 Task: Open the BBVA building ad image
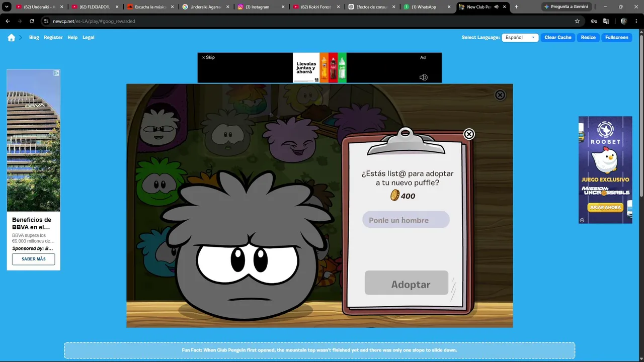tap(33, 140)
